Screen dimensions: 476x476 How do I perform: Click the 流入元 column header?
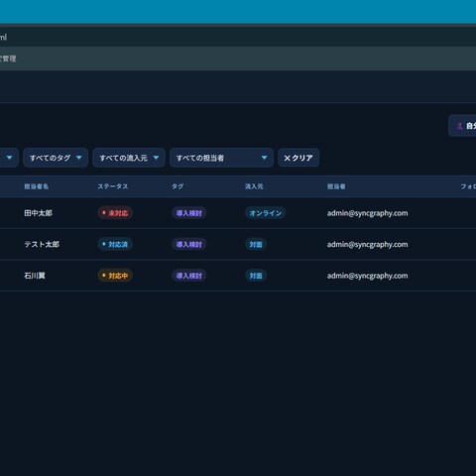254,186
